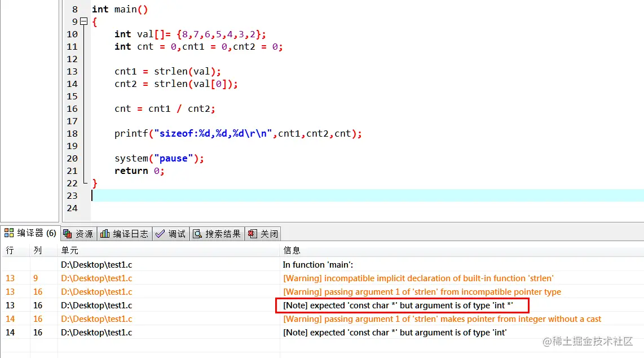Open the 搜索结果 search results tab
This screenshot has height=358, width=644.
(x=217, y=234)
